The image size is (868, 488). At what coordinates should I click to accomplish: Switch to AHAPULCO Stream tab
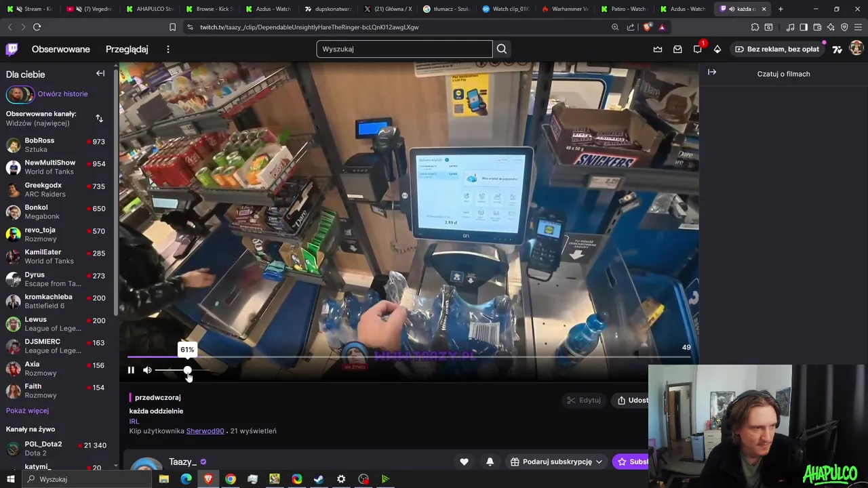click(149, 9)
